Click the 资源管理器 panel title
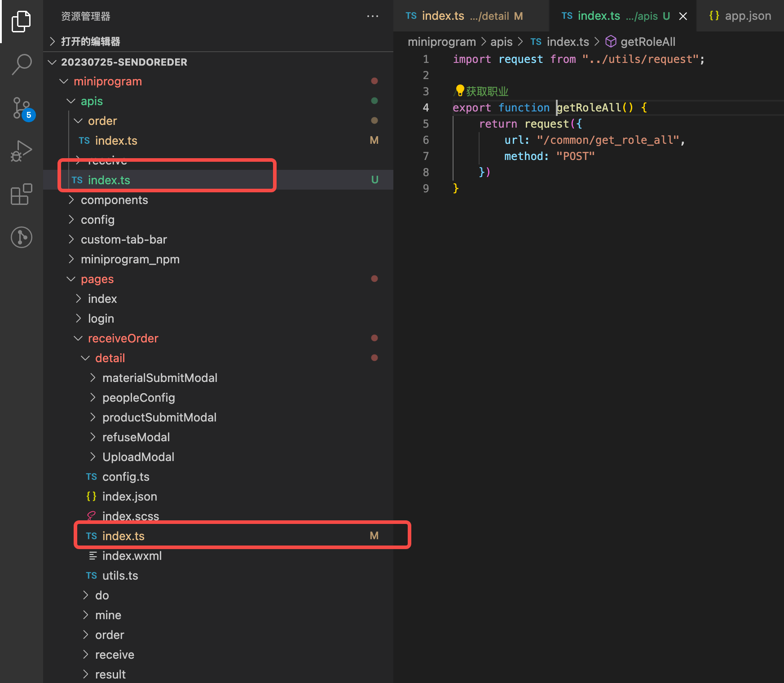784x683 pixels. click(86, 16)
